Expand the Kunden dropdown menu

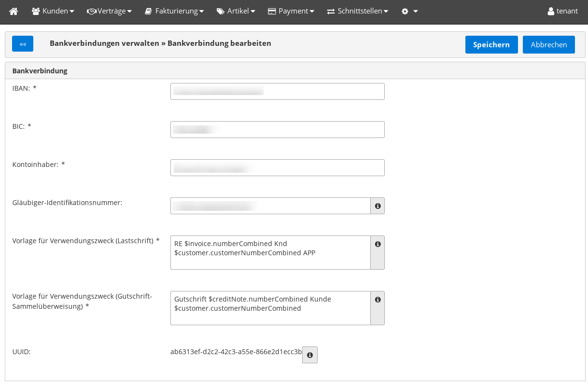click(x=53, y=11)
